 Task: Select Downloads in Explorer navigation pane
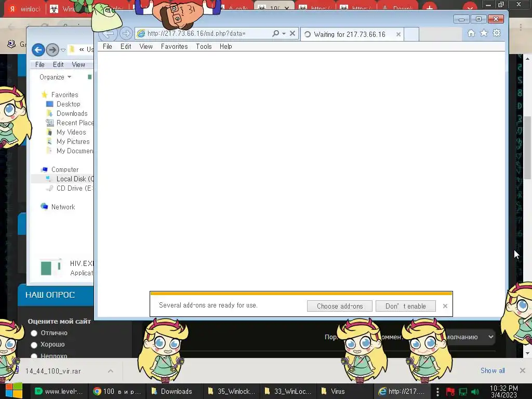[72, 113]
